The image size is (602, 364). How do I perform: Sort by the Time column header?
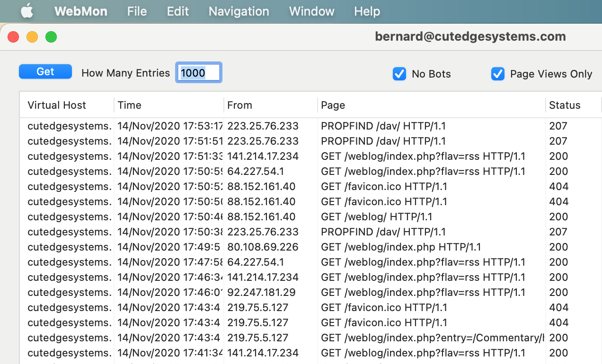pos(168,105)
